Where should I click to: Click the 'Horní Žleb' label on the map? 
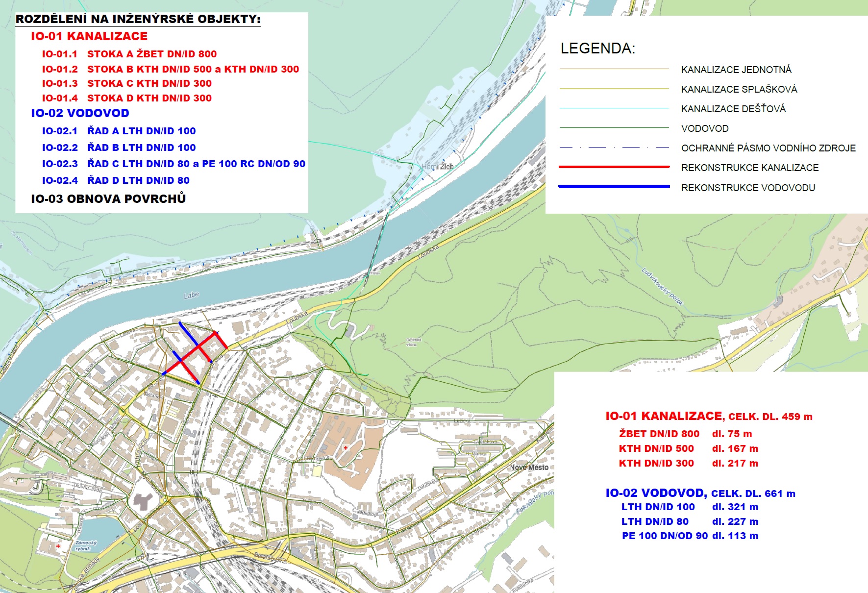[x=438, y=167]
